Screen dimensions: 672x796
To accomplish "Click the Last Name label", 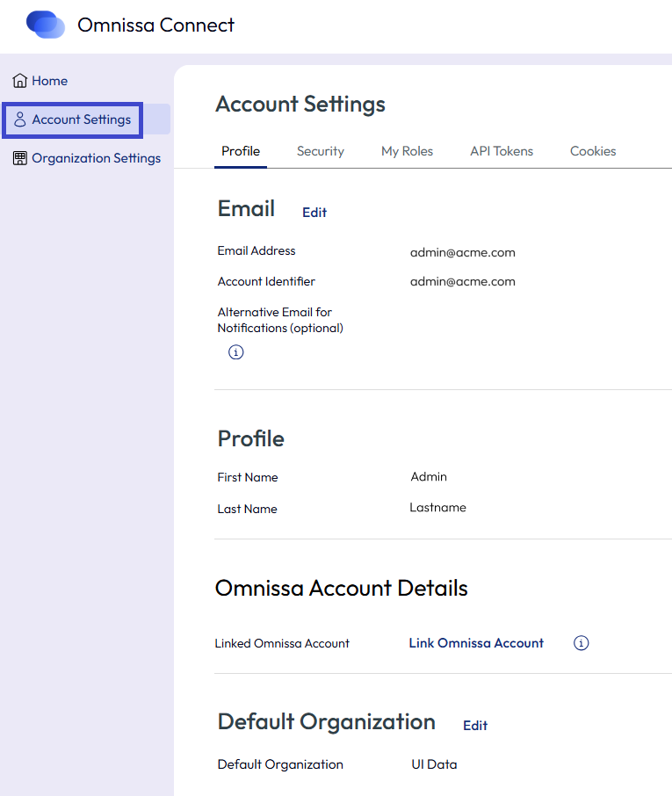I will click(x=247, y=509).
